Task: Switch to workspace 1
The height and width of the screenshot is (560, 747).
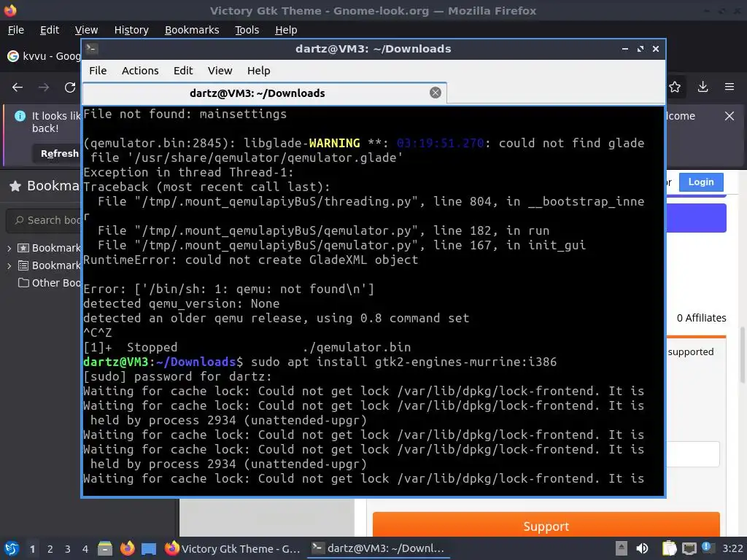Action: tap(32, 549)
